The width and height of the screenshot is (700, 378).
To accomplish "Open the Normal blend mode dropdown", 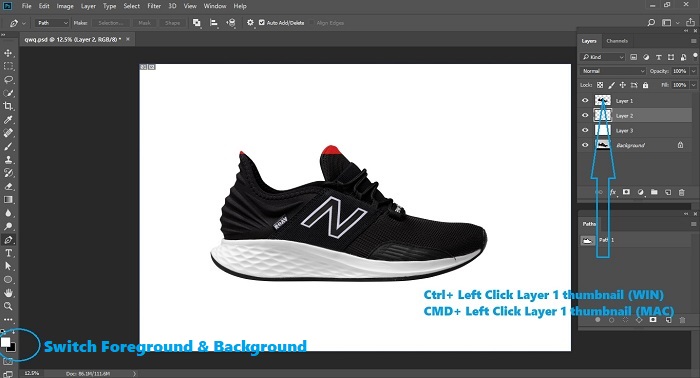I will point(613,71).
